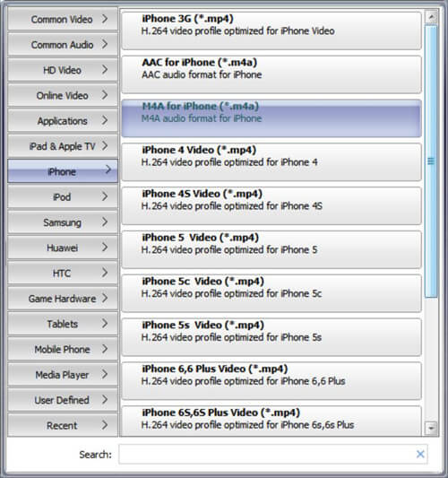Choose the Huawei category
Image resolution: width=448 pixels, height=478 pixels.
point(63,248)
